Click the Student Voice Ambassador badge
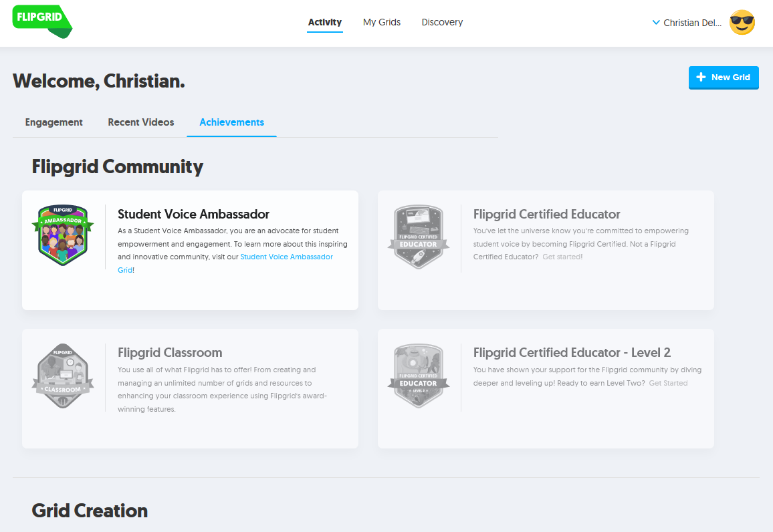This screenshot has width=773, height=532. click(x=63, y=235)
